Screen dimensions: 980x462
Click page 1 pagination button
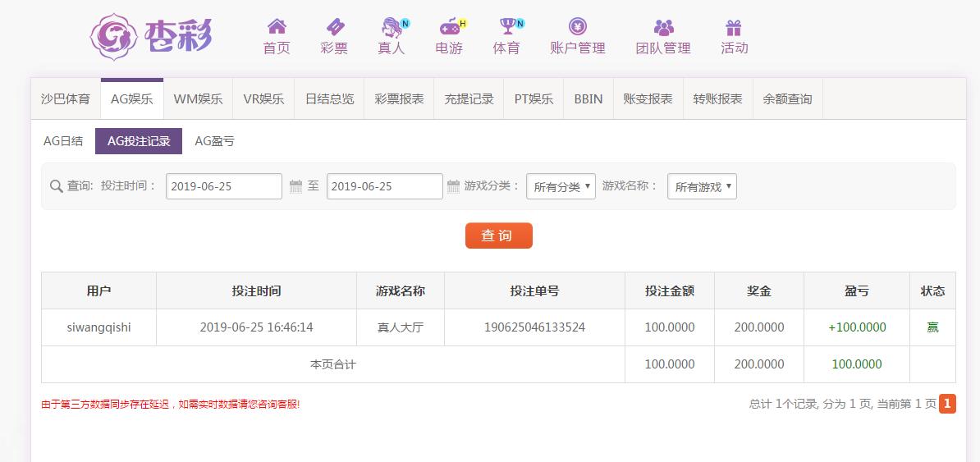(x=947, y=404)
